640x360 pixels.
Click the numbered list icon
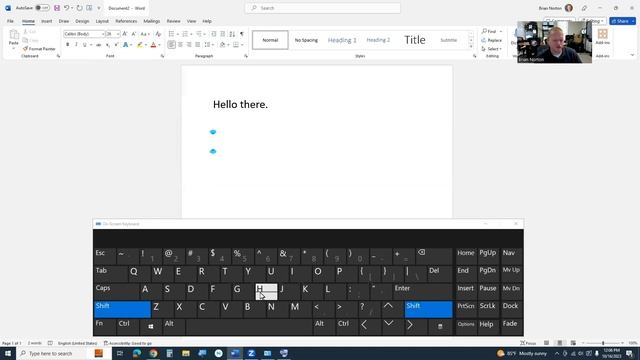185,34
